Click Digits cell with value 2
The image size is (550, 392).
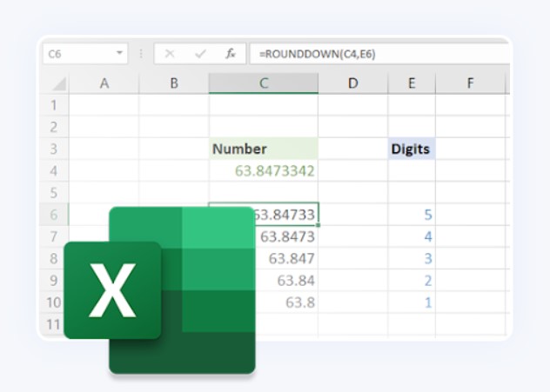[412, 280]
